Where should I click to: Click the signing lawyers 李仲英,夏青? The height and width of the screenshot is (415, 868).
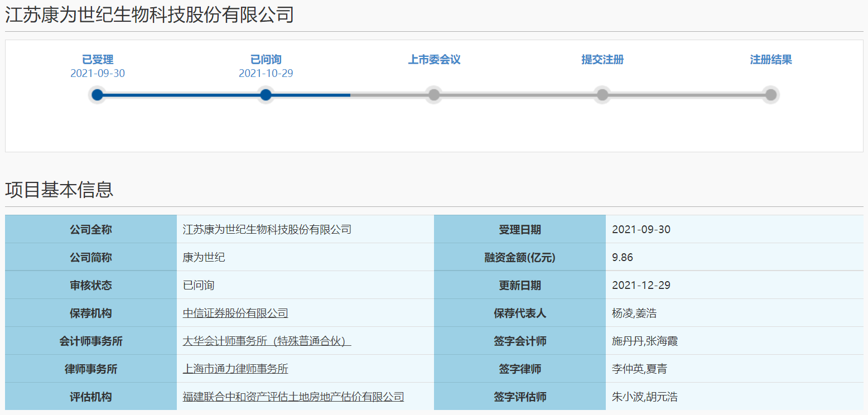639,369
